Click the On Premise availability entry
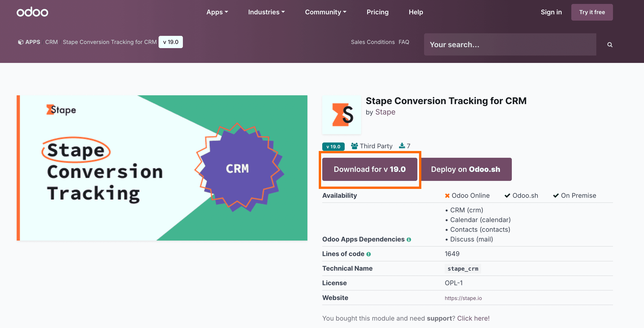The image size is (644, 328). pos(575,196)
